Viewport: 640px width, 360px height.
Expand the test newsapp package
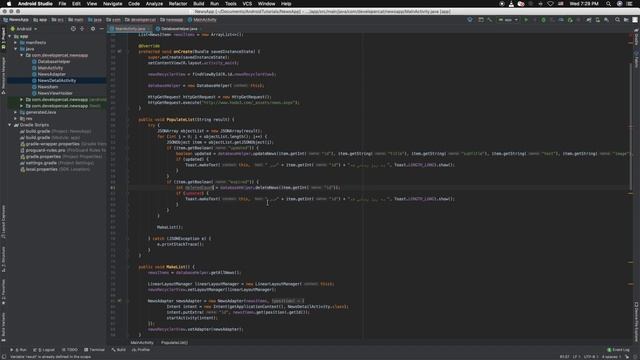(22, 106)
